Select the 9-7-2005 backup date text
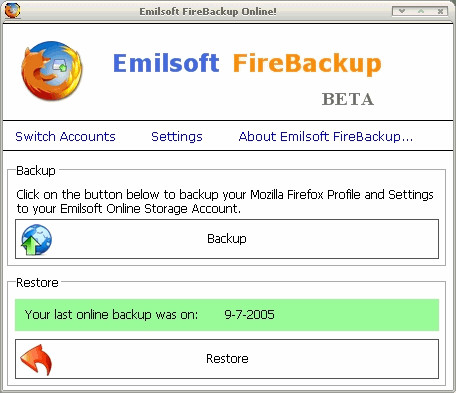Screen dimensions: 456x393 click(249, 315)
